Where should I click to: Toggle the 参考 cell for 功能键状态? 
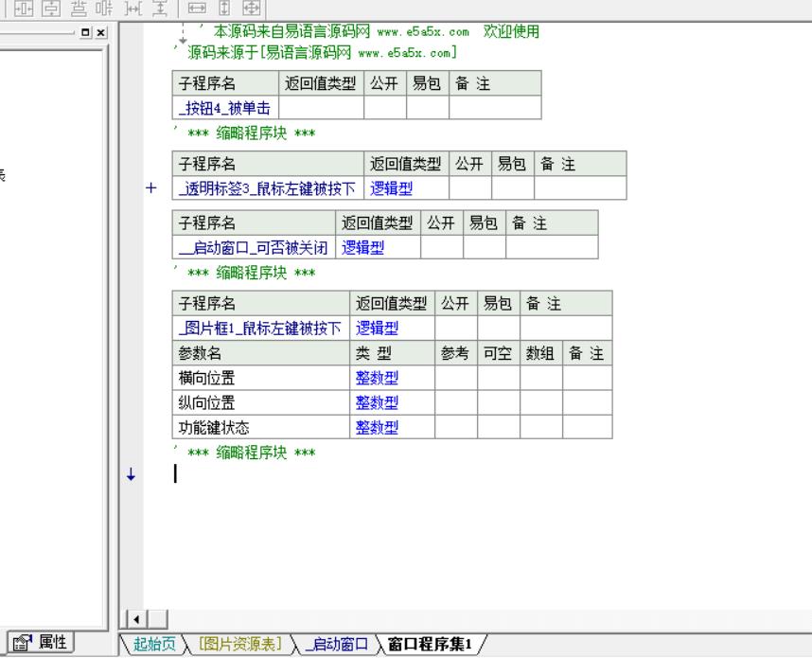[456, 427]
